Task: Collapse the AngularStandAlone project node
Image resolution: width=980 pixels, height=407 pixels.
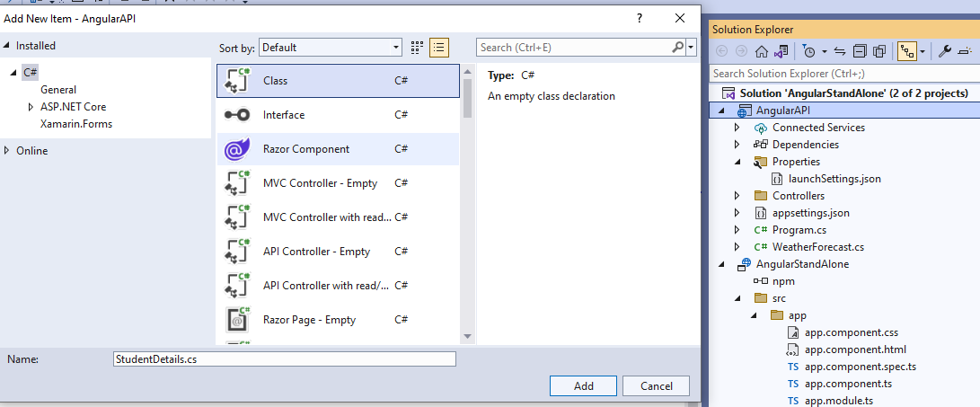Action: [722, 264]
